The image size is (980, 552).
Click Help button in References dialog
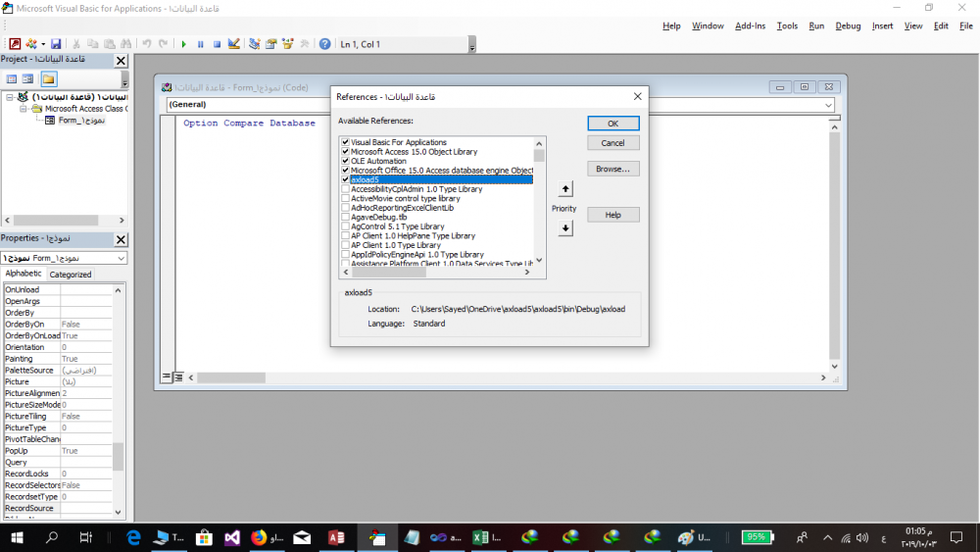tap(613, 215)
